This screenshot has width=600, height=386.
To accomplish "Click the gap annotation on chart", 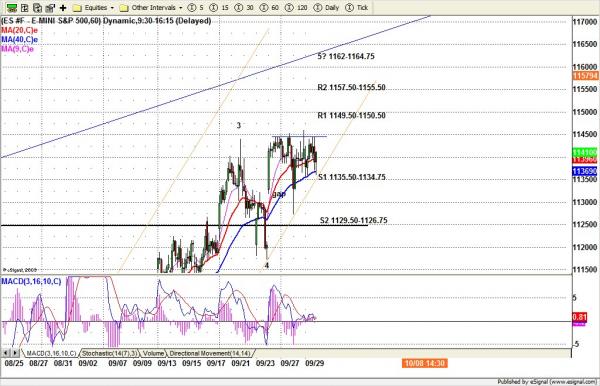I will (279, 195).
